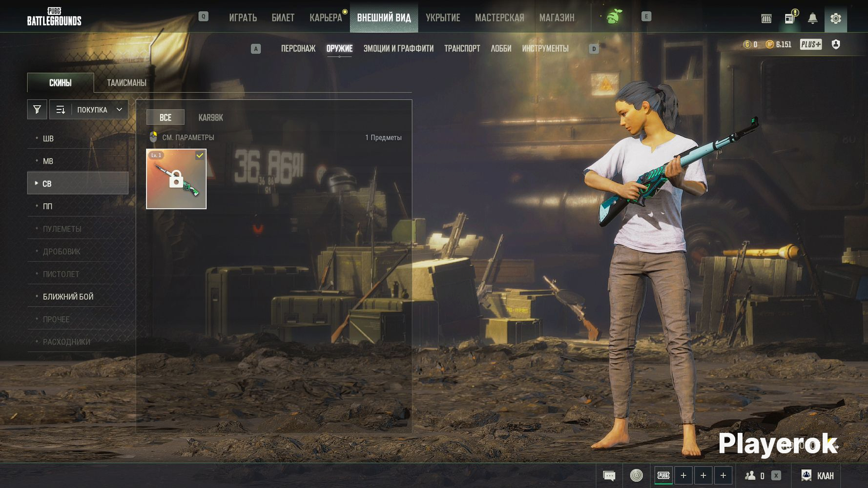Click the A key hint icon
Screen dimensions: 868x488
256,49
